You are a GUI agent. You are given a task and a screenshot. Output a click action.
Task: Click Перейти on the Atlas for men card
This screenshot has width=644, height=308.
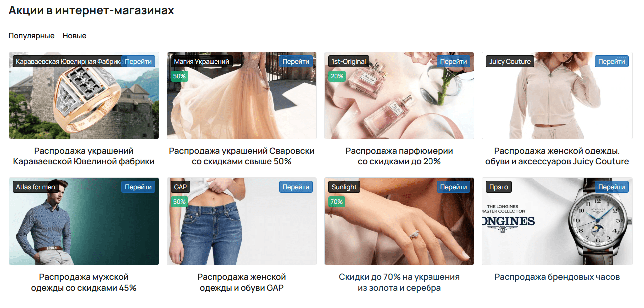(138, 187)
